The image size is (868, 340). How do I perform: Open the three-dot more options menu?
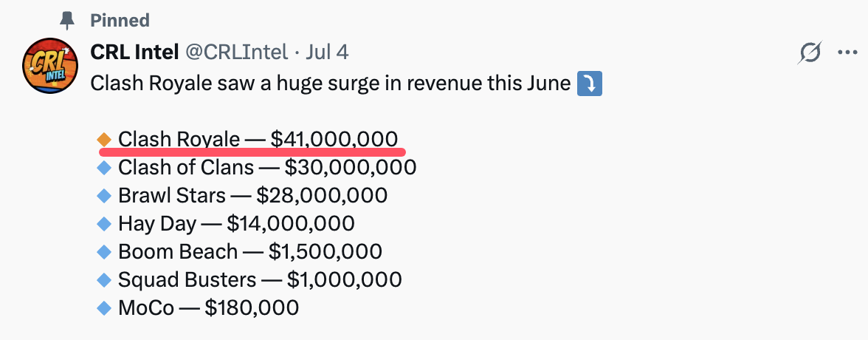tap(847, 52)
